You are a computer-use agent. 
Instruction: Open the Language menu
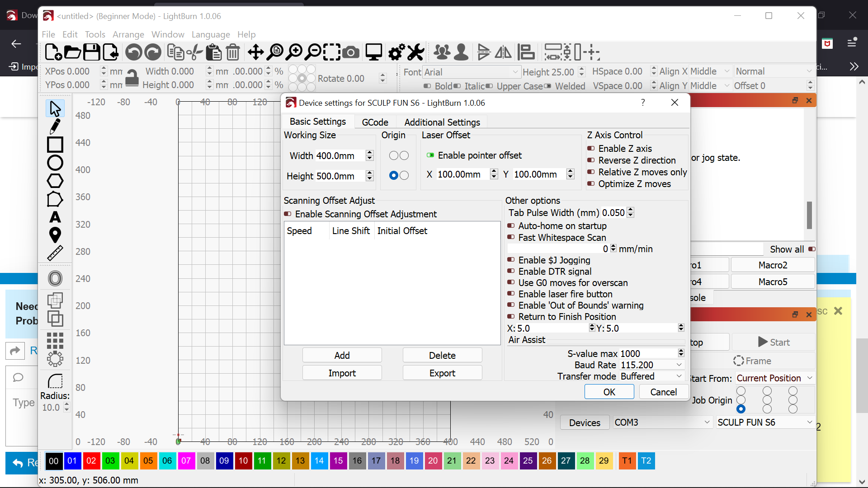click(x=211, y=34)
